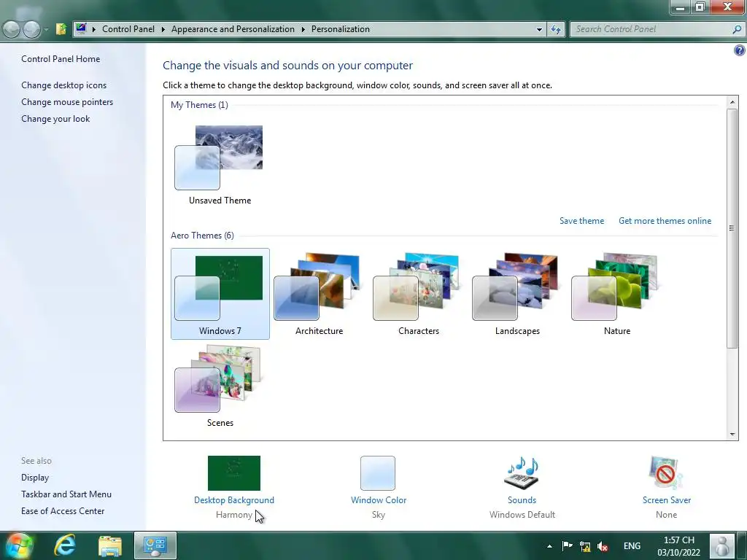Open the Desktop Background link
This screenshot has height=560, width=747.
(x=234, y=500)
